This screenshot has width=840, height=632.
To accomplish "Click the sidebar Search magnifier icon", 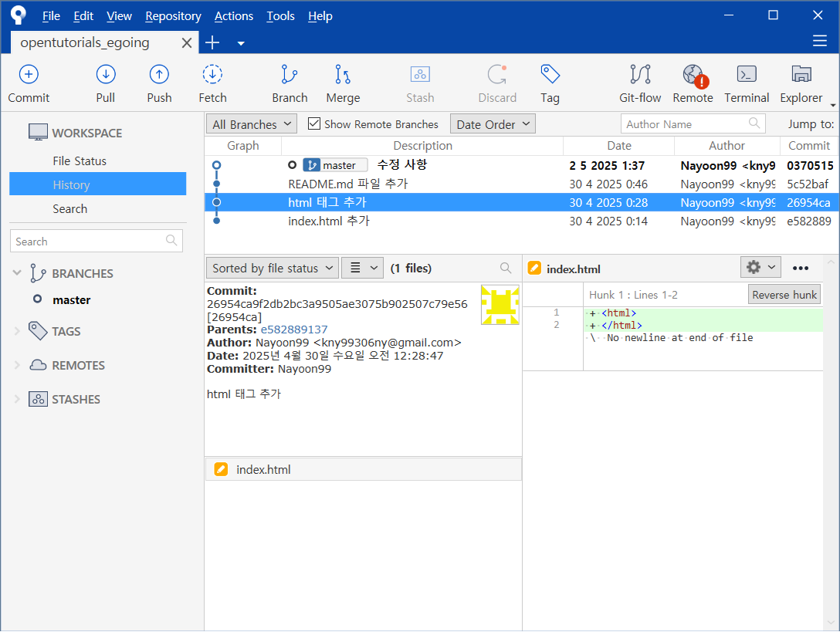I will pos(171,240).
